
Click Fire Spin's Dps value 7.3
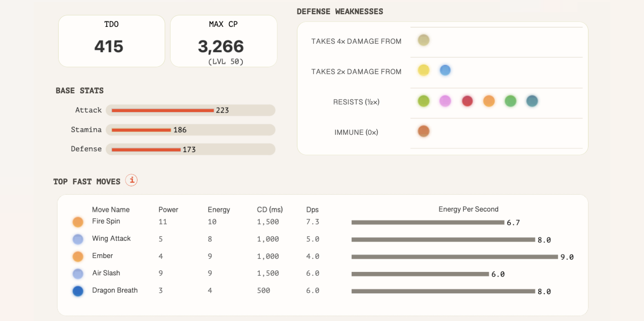tap(312, 222)
